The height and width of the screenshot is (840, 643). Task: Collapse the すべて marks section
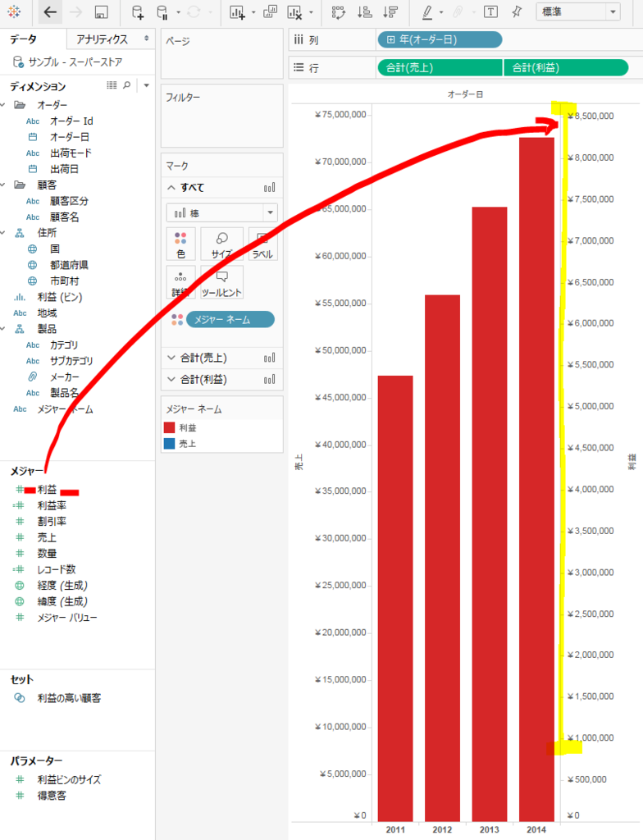click(171, 188)
